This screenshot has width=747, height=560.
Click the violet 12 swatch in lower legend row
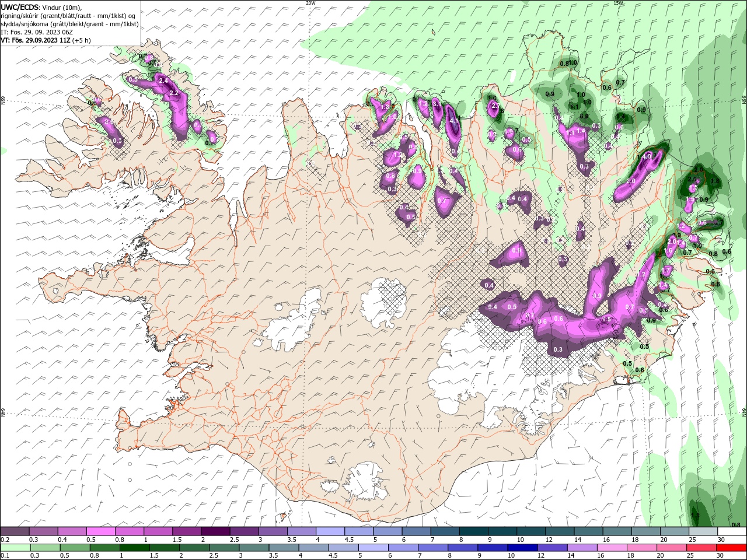pyautogui.click(x=551, y=548)
